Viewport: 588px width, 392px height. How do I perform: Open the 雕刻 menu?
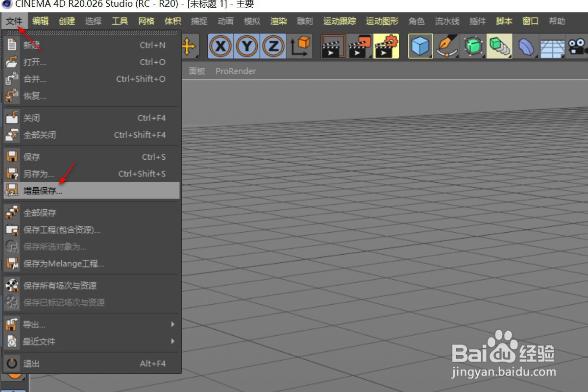[x=305, y=21]
